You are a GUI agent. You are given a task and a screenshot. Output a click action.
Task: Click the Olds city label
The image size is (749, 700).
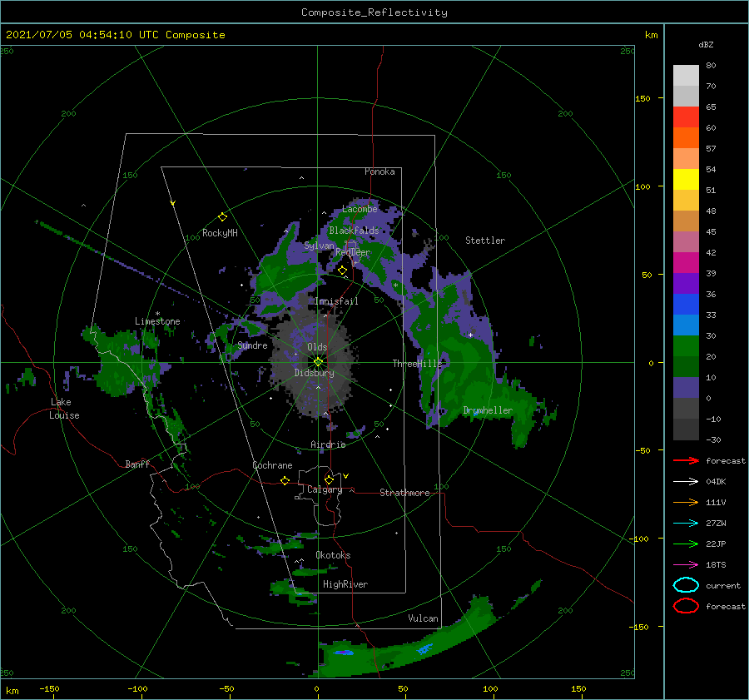[317, 347]
